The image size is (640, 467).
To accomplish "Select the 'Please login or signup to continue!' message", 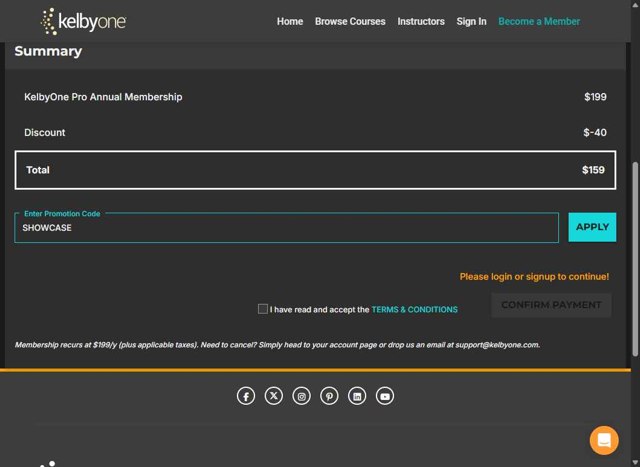I will [x=534, y=277].
